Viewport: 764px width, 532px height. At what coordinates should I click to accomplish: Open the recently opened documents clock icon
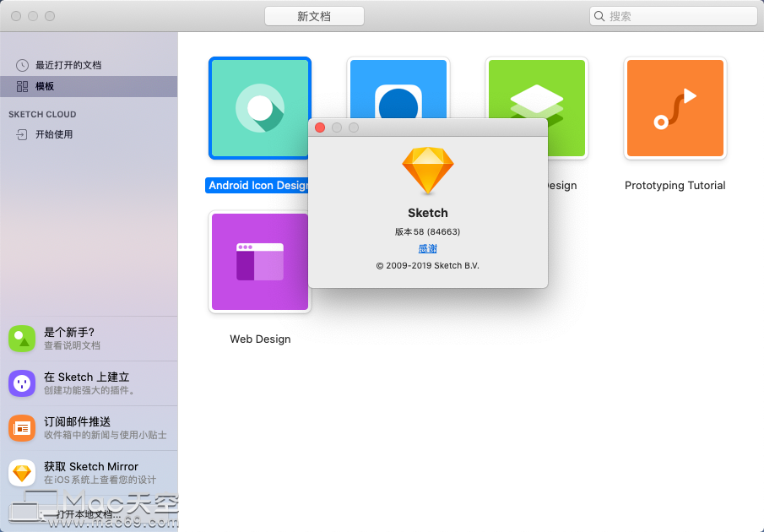(22, 65)
